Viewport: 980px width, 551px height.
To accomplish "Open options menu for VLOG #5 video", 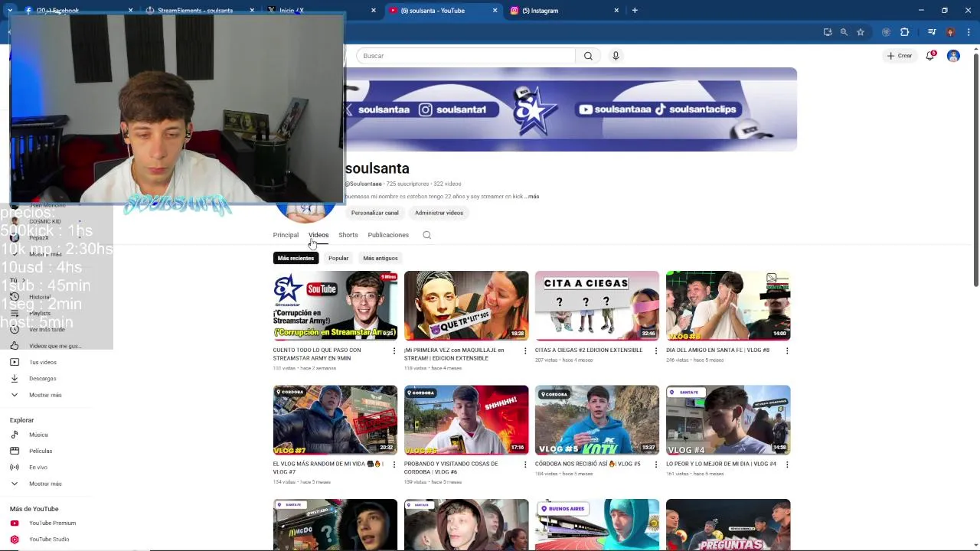I will click(656, 465).
